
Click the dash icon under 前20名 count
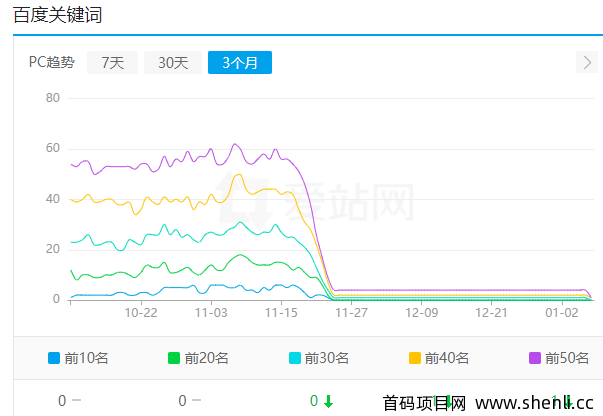[197, 401]
